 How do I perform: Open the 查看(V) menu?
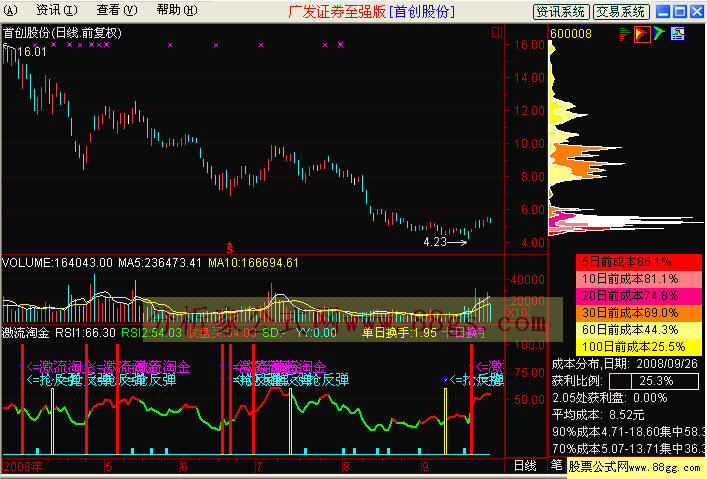coord(117,10)
